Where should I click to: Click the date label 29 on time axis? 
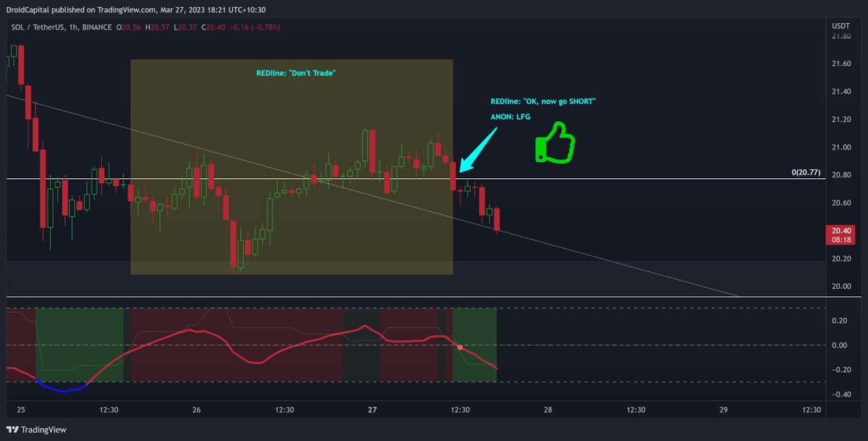723,410
